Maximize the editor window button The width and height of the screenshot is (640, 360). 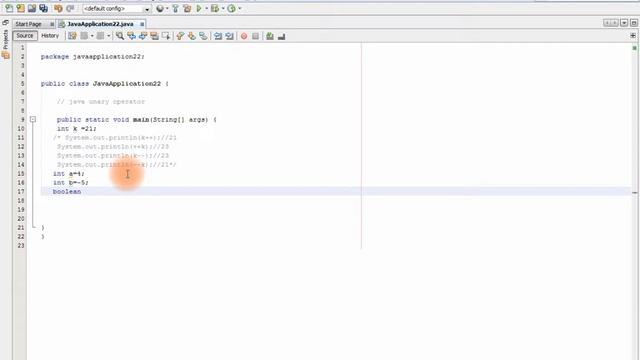tap(634, 23)
